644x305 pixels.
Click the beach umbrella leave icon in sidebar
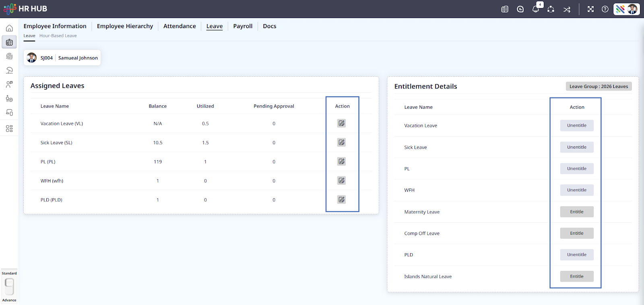click(x=9, y=70)
